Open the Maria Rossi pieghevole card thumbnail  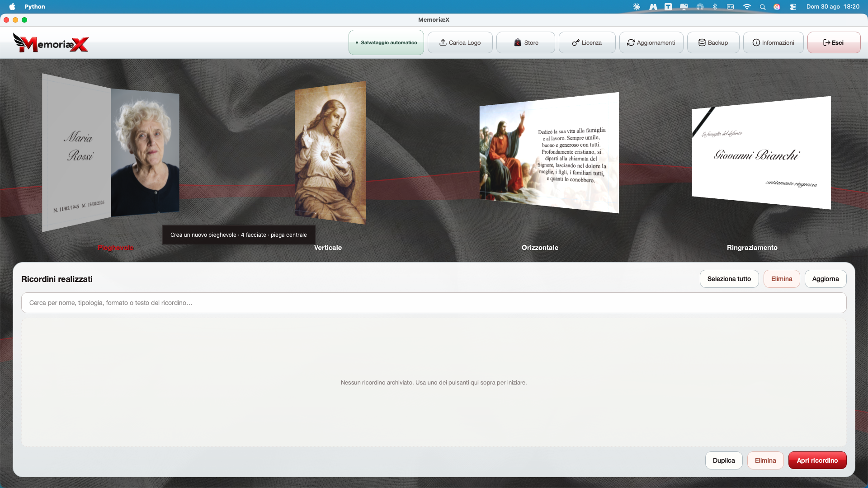(x=111, y=153)
